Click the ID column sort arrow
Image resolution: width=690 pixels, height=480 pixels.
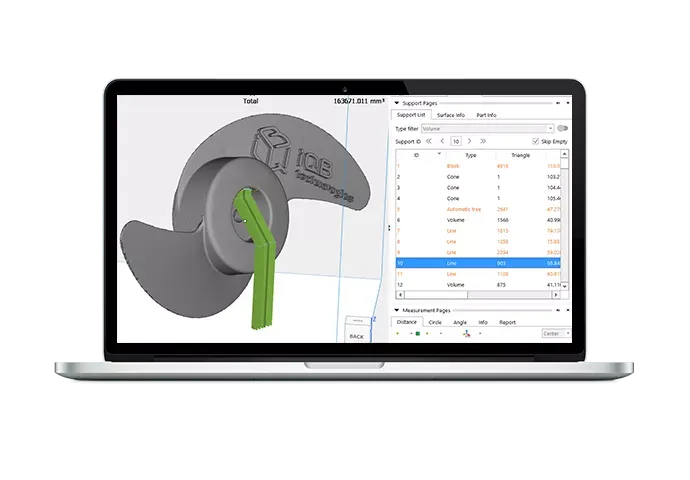(439, 154)
